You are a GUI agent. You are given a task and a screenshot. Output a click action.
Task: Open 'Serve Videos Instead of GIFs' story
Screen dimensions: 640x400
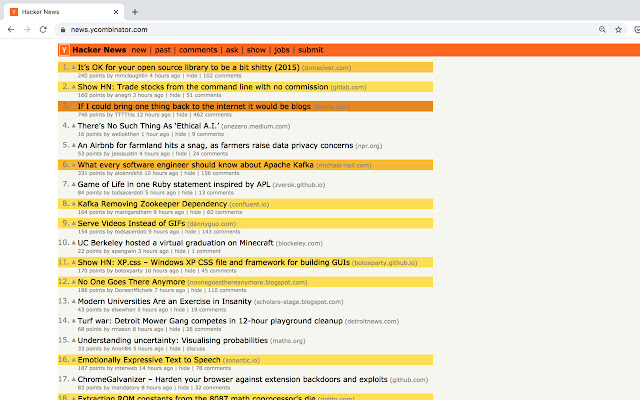[x=131, y=223]
